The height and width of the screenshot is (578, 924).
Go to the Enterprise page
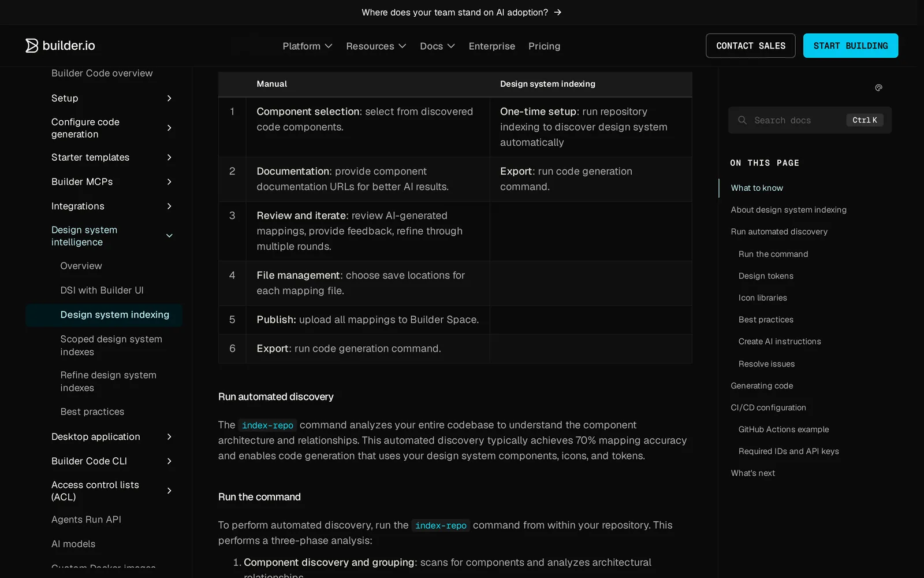[491, 46]
